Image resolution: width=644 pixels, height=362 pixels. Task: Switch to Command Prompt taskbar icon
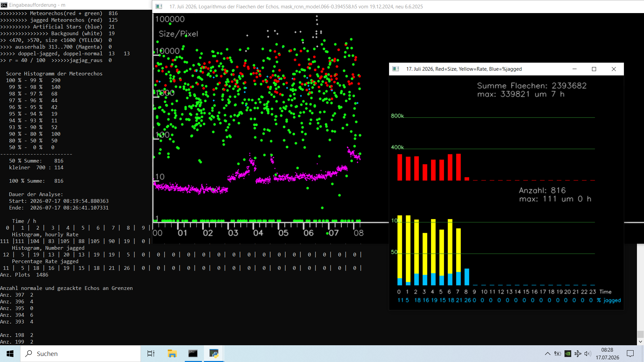pyautogui.click(x=193, y=354)
